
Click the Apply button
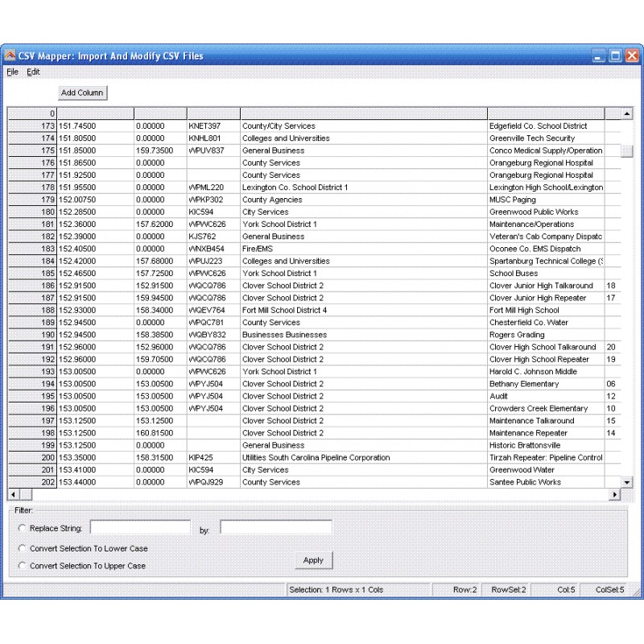pyautogui.click(x=313, y=560)
